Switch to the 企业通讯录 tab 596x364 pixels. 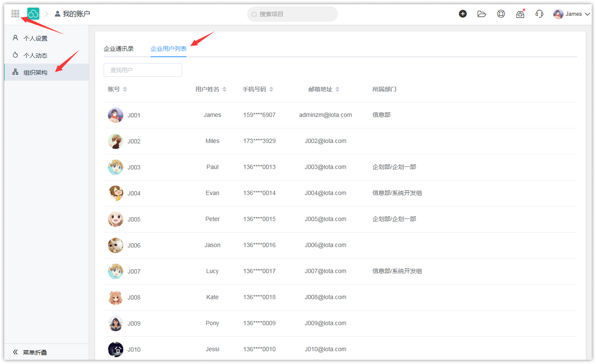click(x=119, y=49)
